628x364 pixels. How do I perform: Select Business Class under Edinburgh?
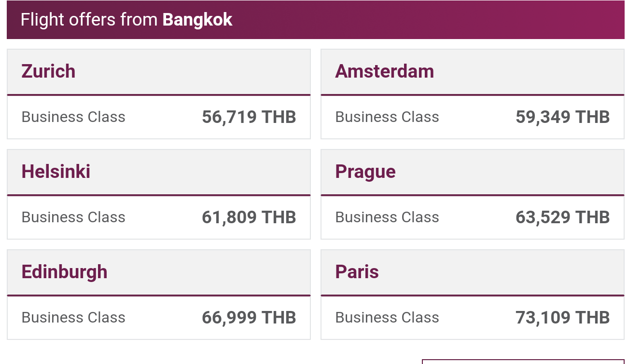(x=73, y=318)
